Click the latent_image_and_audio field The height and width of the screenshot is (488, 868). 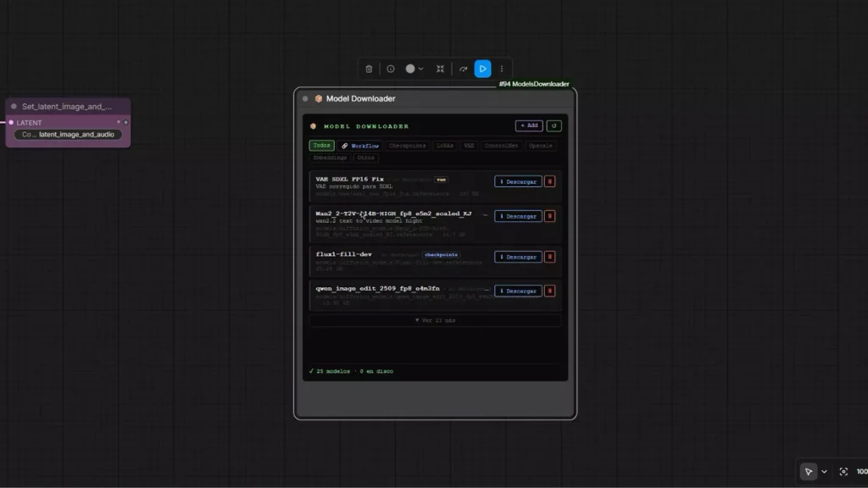pos(68,135)
